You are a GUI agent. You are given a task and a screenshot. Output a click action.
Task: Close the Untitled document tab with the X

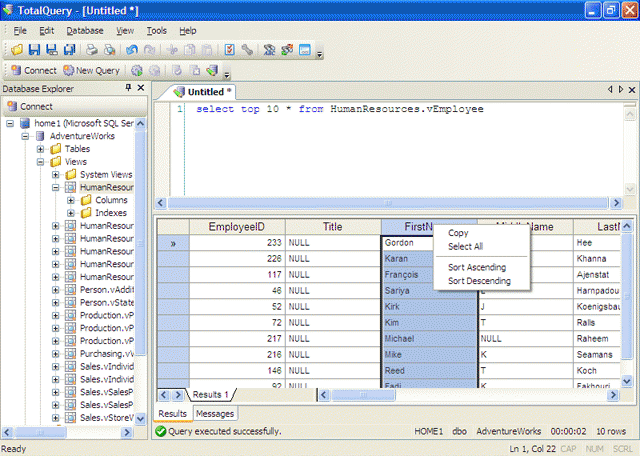click(632, 89)
